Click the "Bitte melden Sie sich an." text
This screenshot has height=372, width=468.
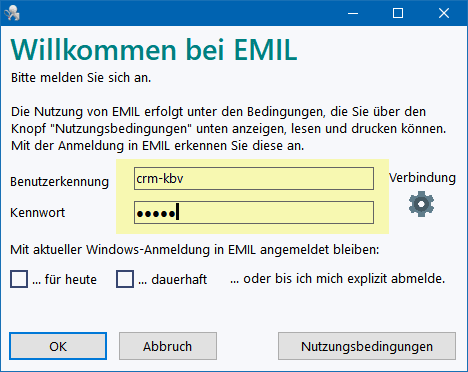81,78
